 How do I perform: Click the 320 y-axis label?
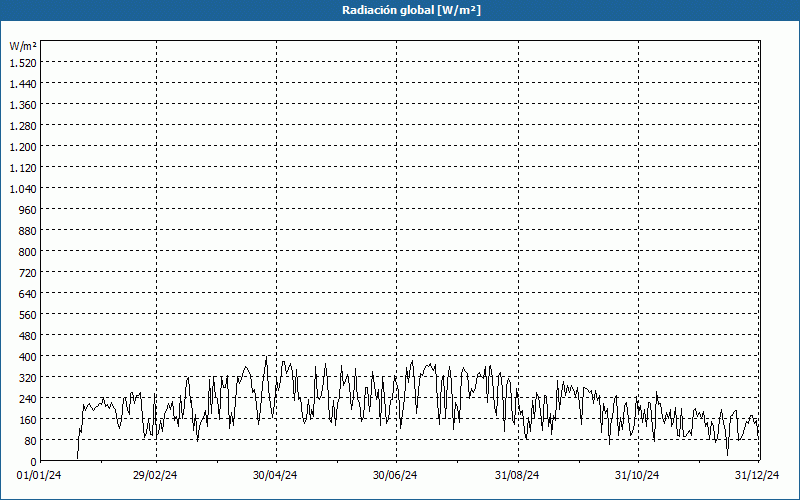29,378
